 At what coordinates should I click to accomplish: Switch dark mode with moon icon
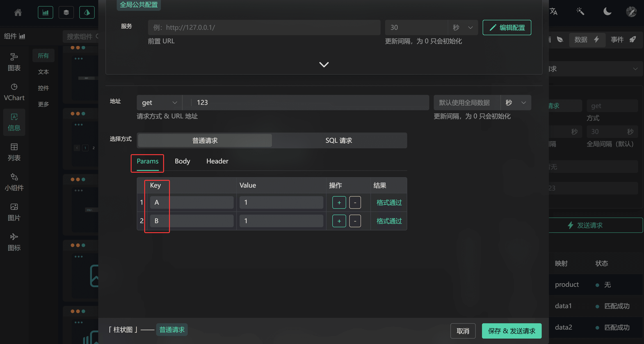[x=607, y=11]
